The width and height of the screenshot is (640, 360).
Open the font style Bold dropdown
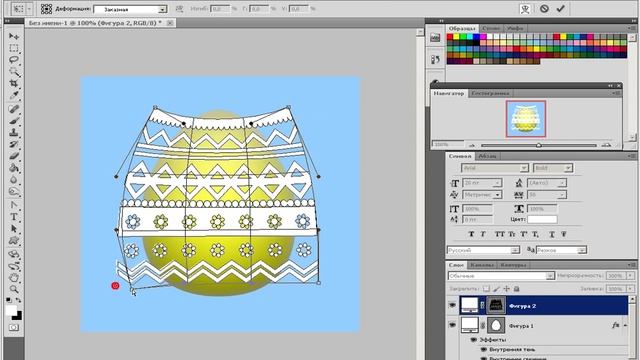(568, 168)
